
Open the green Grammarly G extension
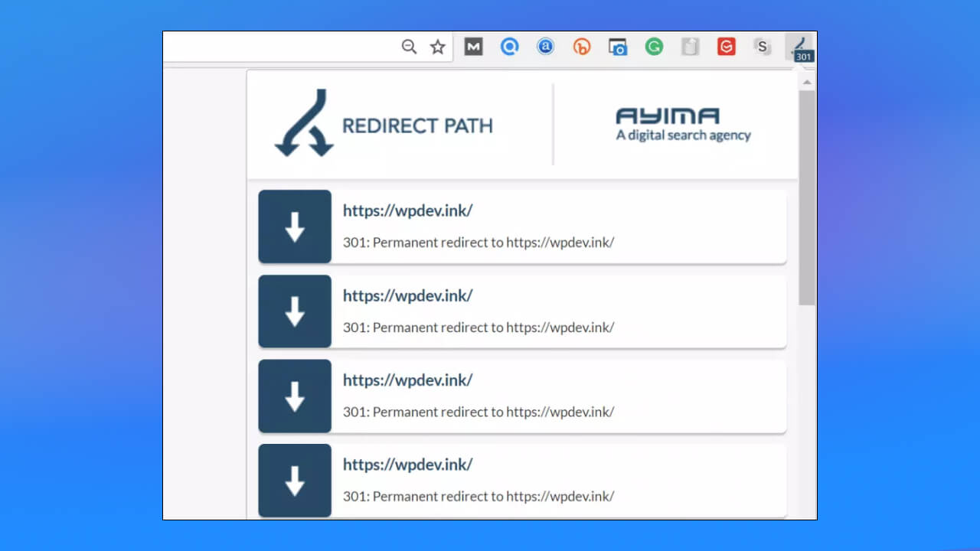653,47
